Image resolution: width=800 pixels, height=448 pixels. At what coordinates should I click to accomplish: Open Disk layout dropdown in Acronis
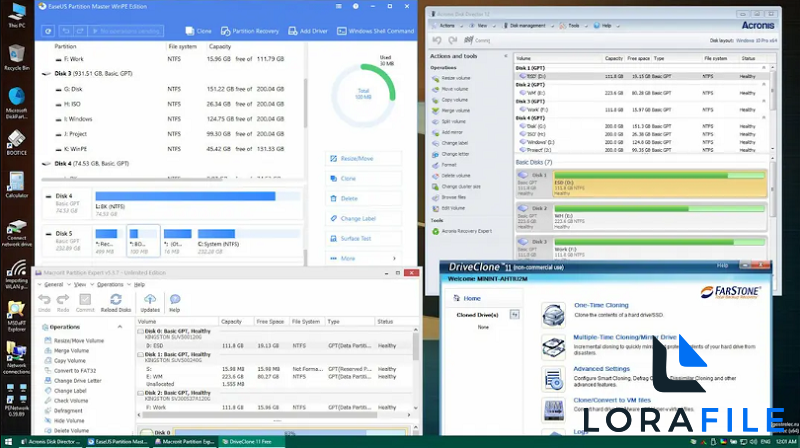(x=757, y=40)
